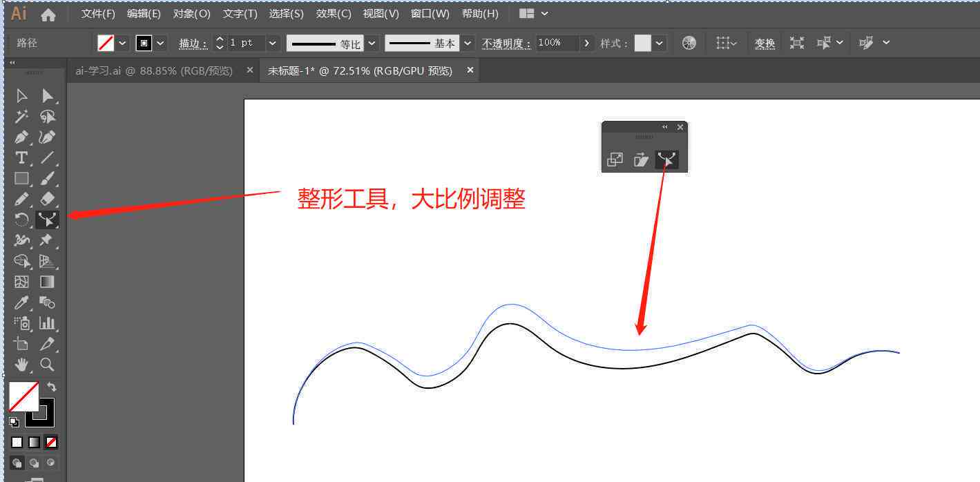Click the 描边 stroke panel link

193,44
